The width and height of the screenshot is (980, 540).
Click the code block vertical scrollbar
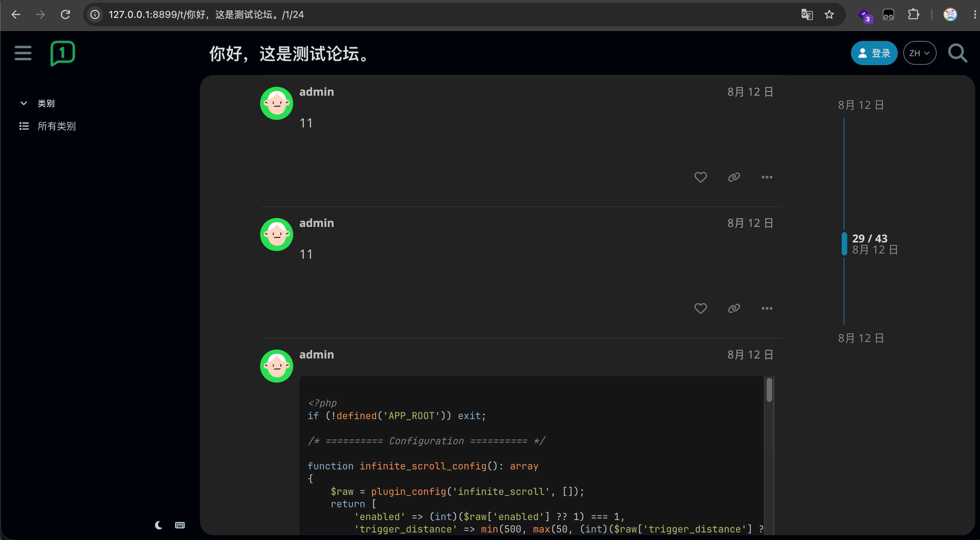click(769, 390)
